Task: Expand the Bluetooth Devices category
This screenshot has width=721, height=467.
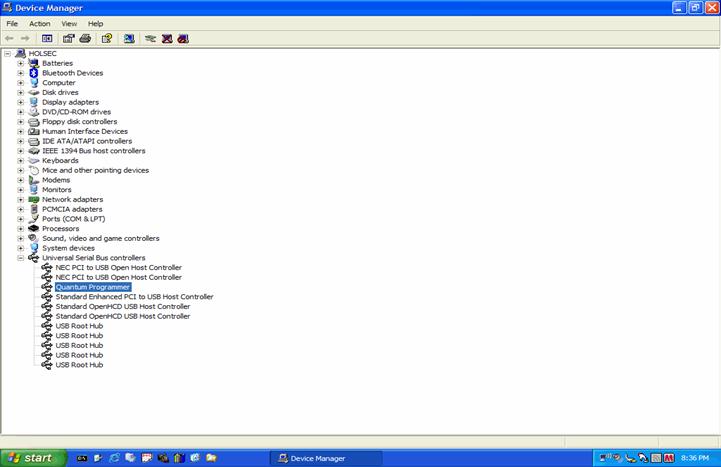Action: (20, 73)
